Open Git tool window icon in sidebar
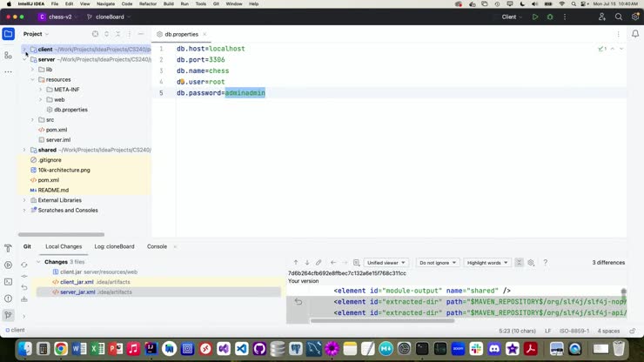The height and width of the screenshot is (362, 644). coord(8,315)
